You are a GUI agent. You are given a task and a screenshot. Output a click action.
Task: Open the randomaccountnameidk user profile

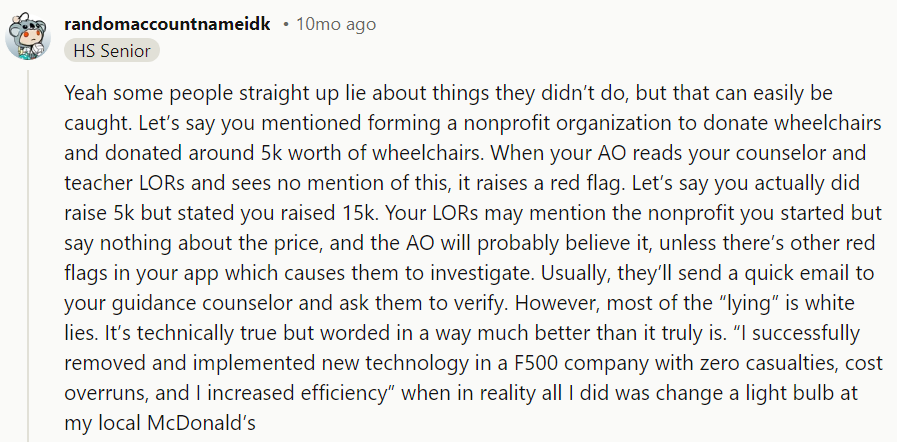168,25
